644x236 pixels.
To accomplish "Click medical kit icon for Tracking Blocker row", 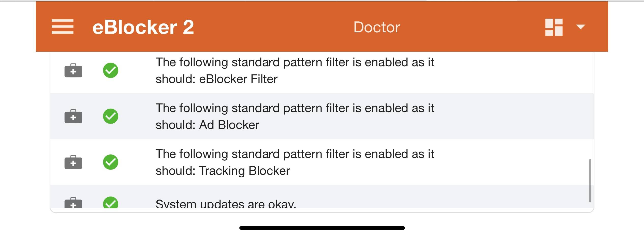I will click(x=73, y=162).
